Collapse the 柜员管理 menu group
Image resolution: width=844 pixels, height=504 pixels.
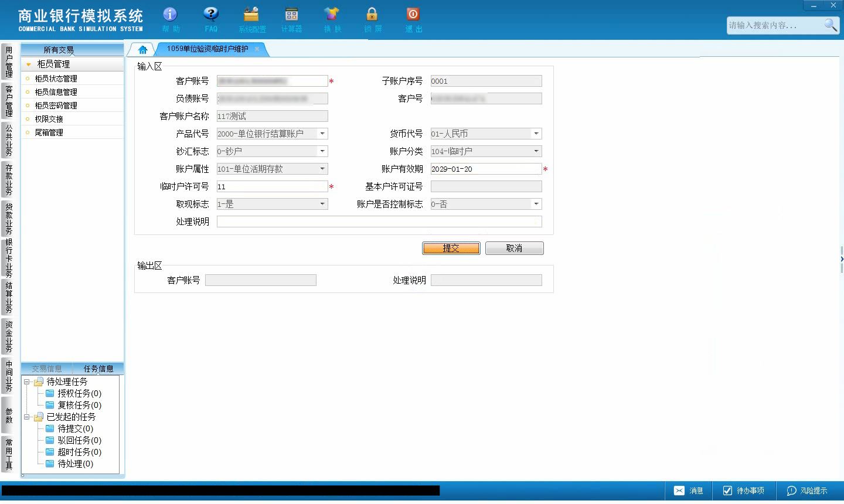pos(28,64)
